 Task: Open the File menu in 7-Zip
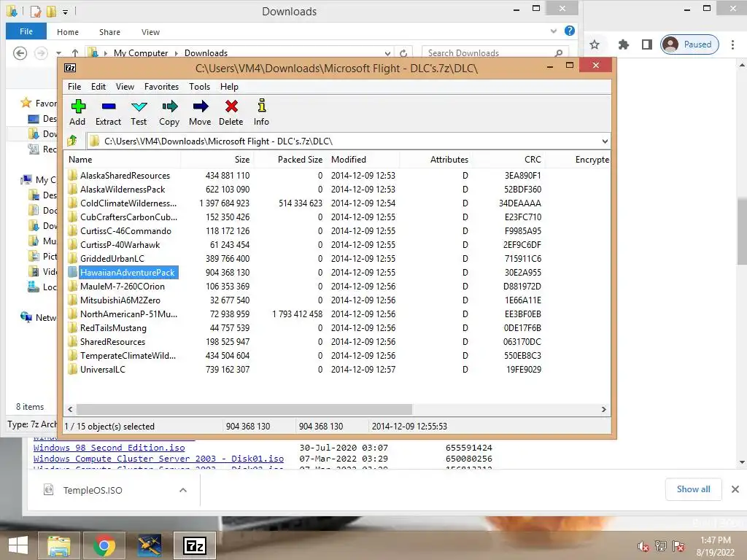pyautogui.click(x=74, y=87)
